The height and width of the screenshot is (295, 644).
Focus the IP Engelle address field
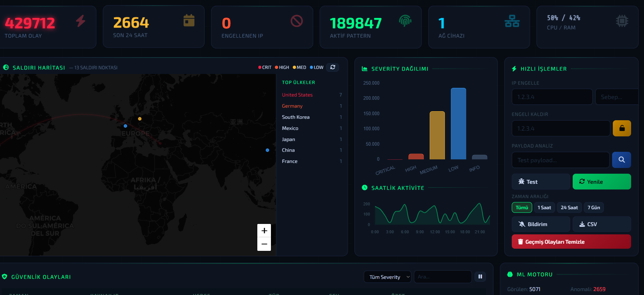pyautogui.click(x=552, y=97)
